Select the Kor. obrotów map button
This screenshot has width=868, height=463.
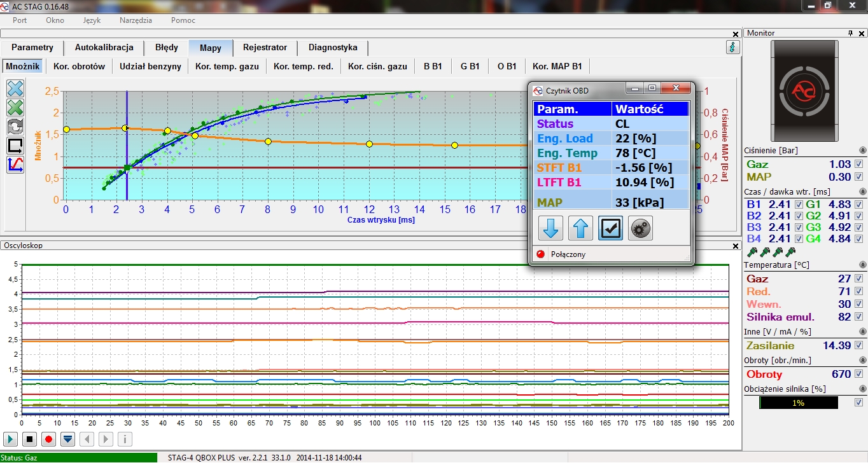pyautogui.click(x=79, y=66)
